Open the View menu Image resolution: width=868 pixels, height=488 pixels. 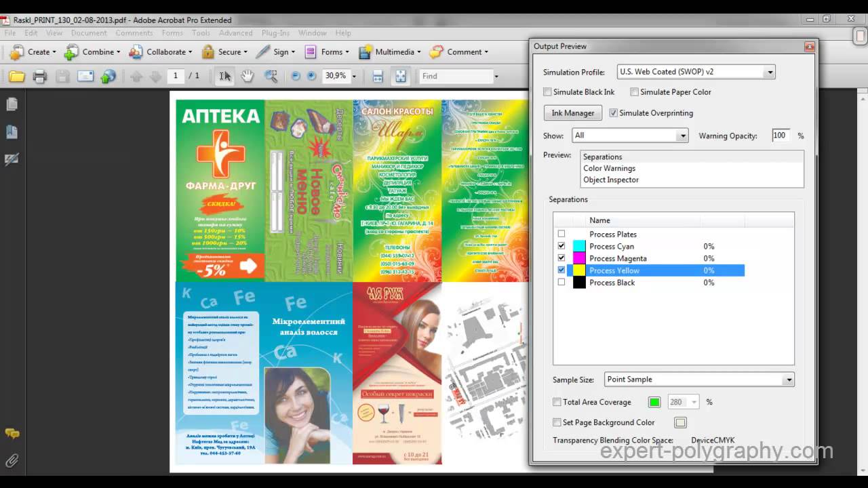54,33
